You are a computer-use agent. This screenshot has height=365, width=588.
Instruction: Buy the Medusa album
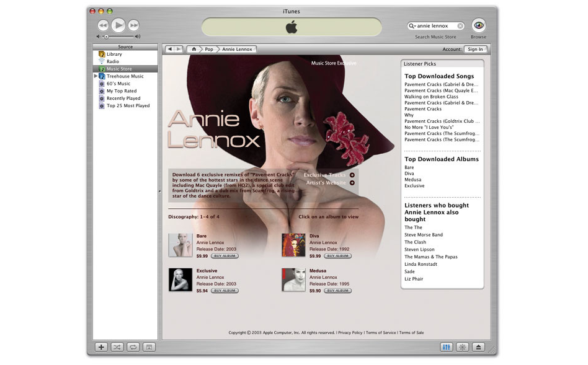(x=338, y=291)
